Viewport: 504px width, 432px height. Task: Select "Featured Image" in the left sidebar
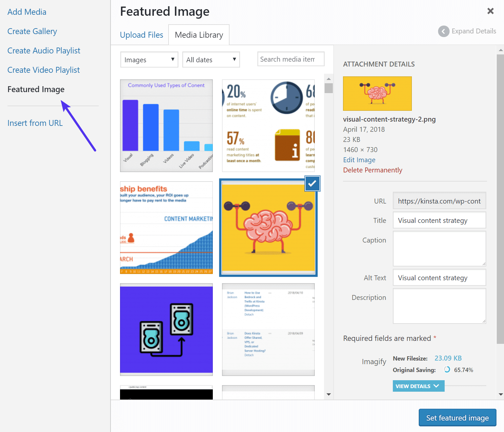(x=36, y=89)
